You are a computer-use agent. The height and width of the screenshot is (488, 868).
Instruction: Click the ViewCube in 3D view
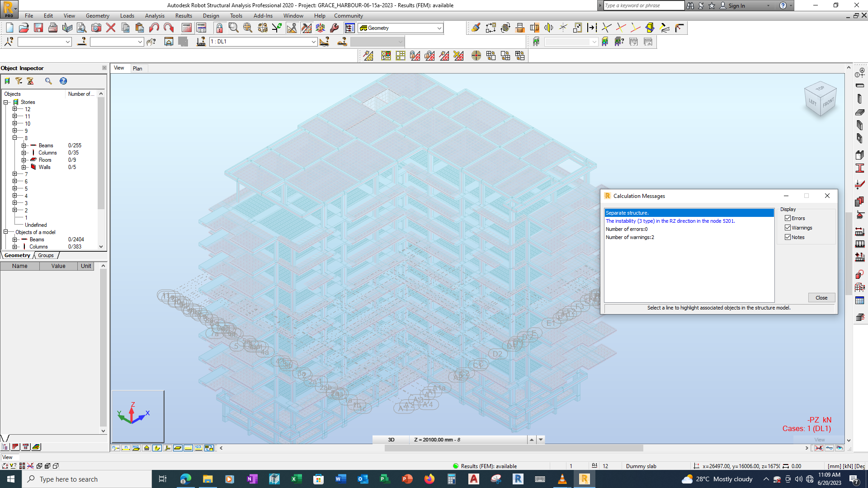pyautogui.click(x=821, y=100)
